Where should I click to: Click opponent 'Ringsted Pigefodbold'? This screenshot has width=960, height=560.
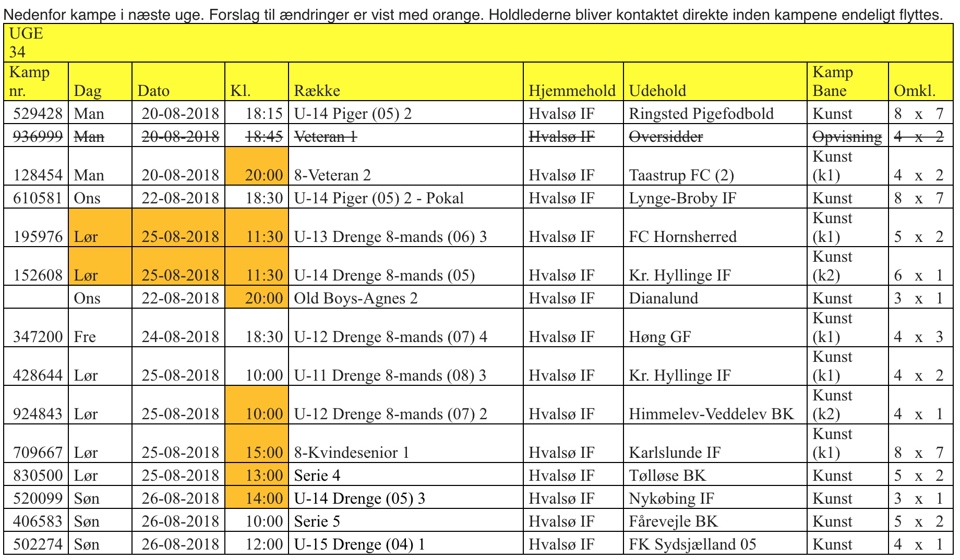(x=715, y=113)
